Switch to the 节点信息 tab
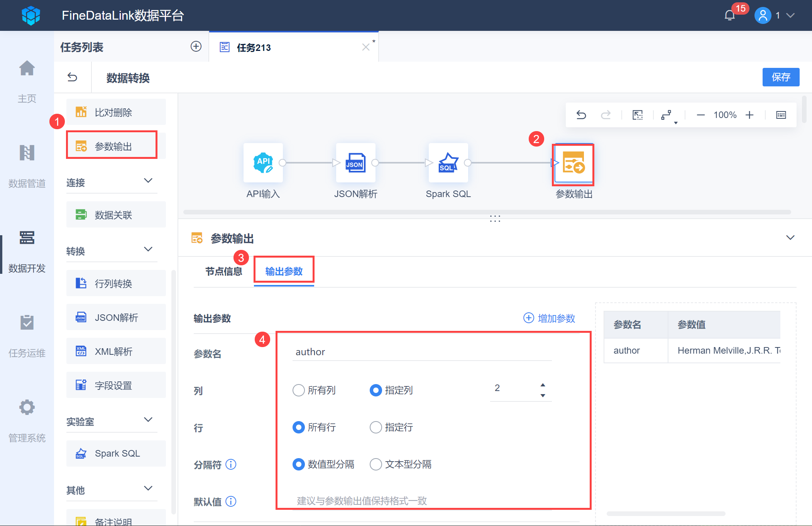This screenshot has width=812, height=526. tap(223, 271)
